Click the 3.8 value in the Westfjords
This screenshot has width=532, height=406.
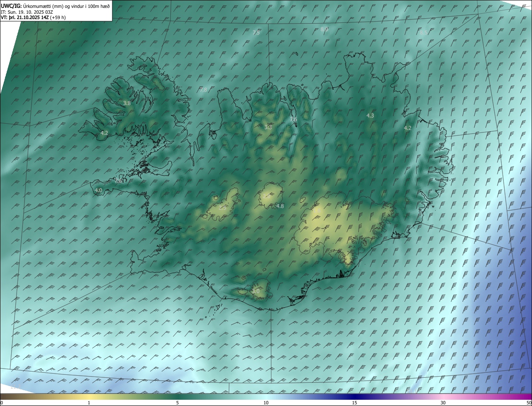click(x=127, y=103)
